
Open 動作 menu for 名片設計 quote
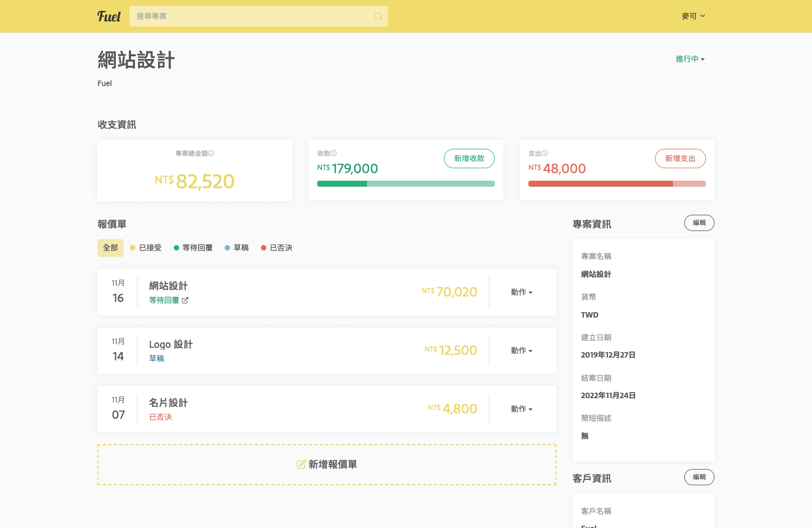[522, 409]
